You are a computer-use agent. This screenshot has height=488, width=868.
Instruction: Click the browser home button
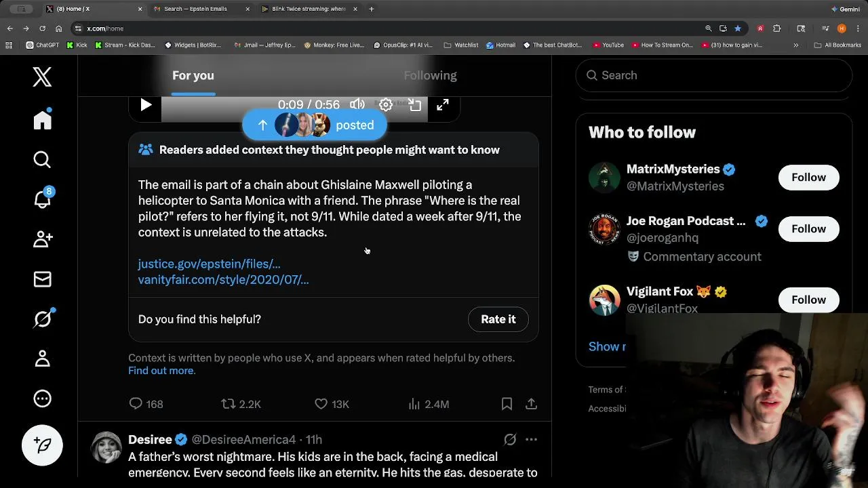tap(58, 28)
